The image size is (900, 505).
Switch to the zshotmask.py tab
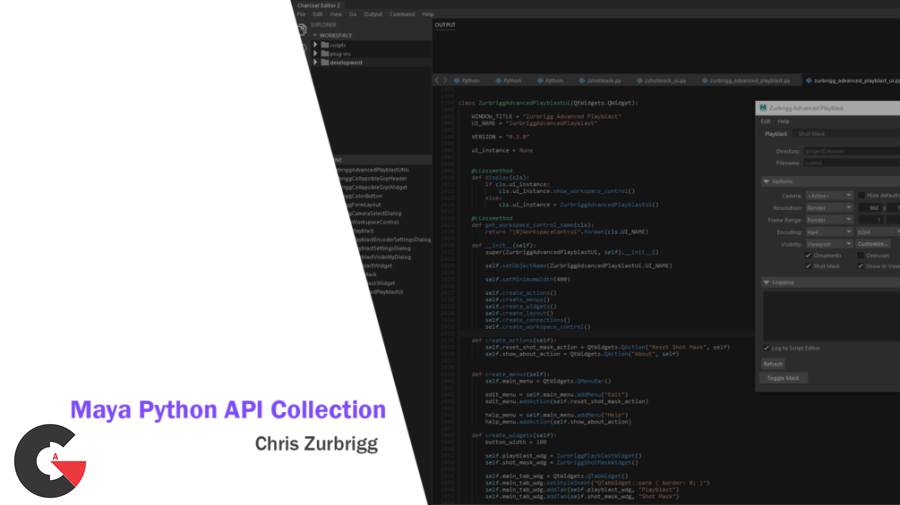(599, 81)
